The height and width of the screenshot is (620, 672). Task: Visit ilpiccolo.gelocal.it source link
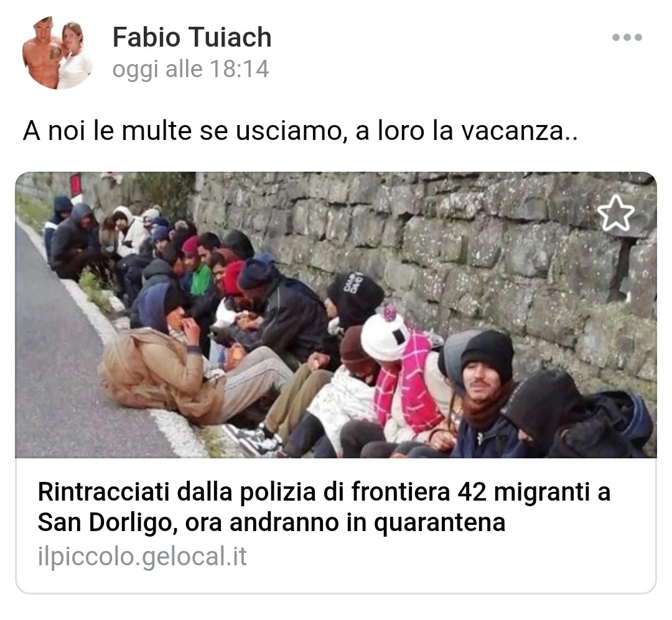[142, 557]
